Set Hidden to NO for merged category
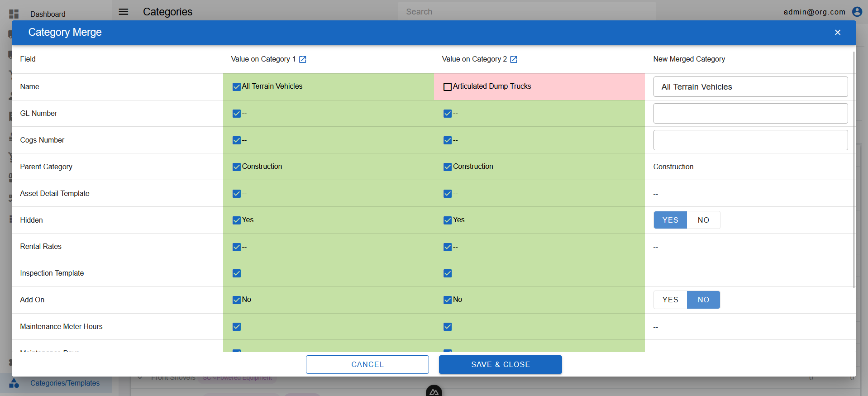 click(703, 220)
